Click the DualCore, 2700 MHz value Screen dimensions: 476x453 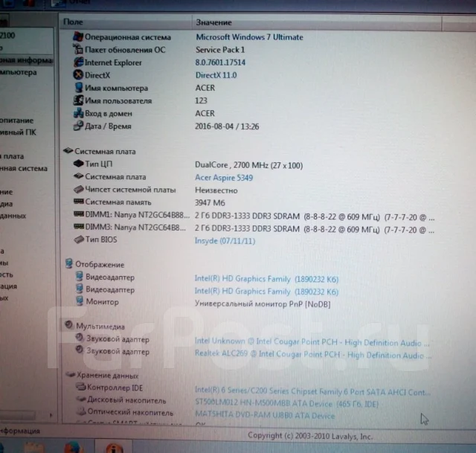click(x=248, y=165)
